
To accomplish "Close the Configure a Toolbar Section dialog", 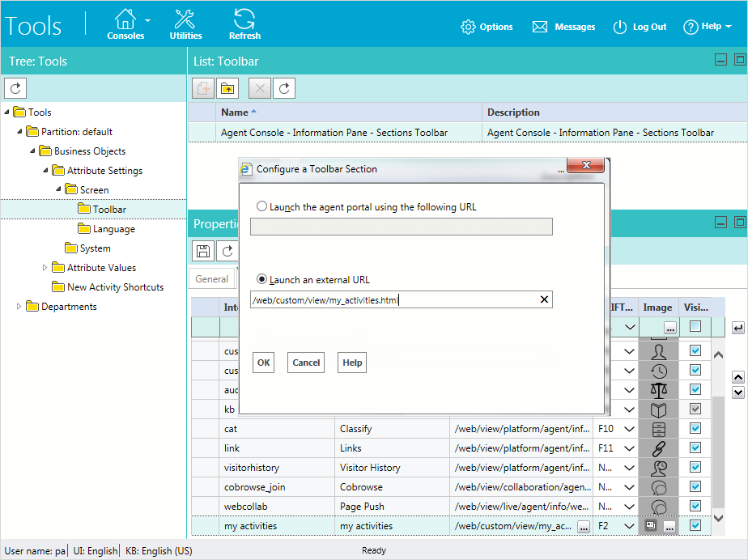I will point(586,165).
